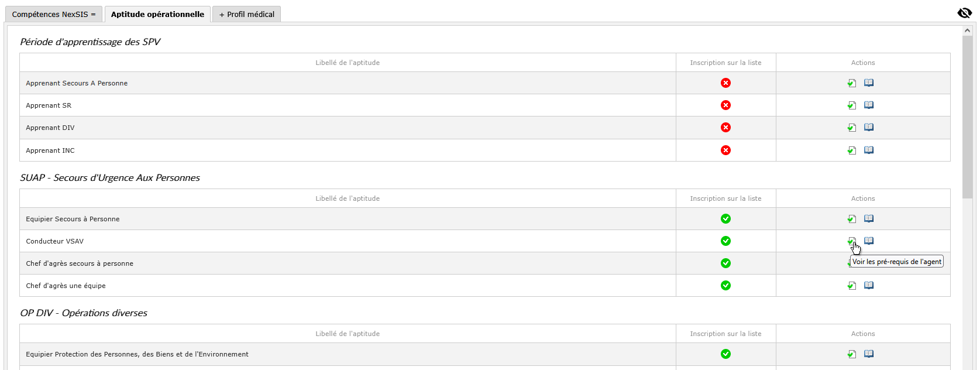The height and width of the screenshot is (370, 980).
Task: View pre-requisites for Equipier Protection des Personnes
Action: click(x=852, y=354)
